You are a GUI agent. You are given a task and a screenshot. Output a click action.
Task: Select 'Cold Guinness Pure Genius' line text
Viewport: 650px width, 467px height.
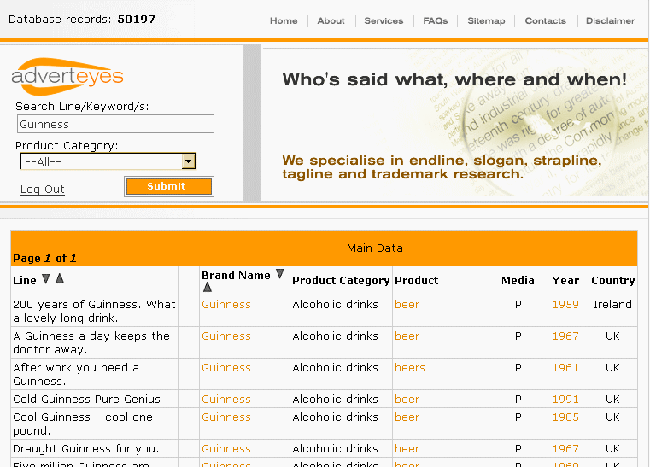click(x=87, y=399)
